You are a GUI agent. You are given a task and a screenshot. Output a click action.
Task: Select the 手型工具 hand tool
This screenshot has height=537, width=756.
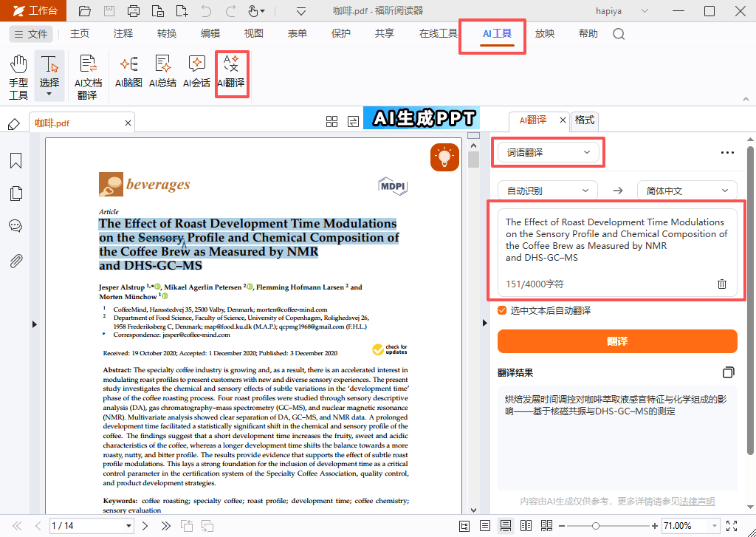coord(18,78)
